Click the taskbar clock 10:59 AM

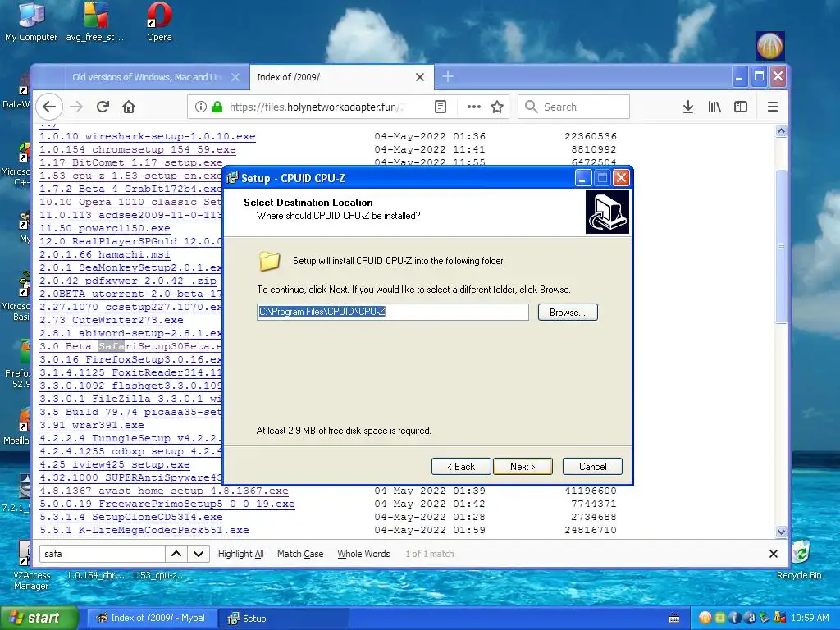tap(810, 619)
